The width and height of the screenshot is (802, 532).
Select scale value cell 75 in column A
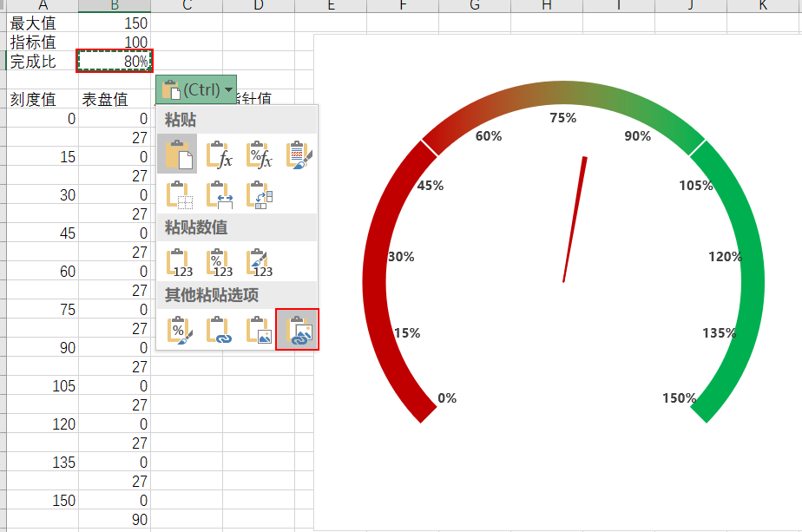[x=43, y=310]
